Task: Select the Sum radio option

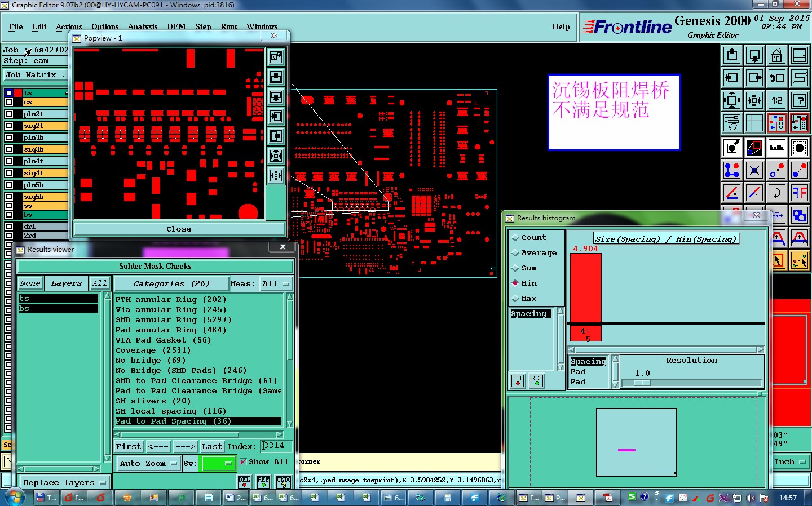Action: click(524, 268)
